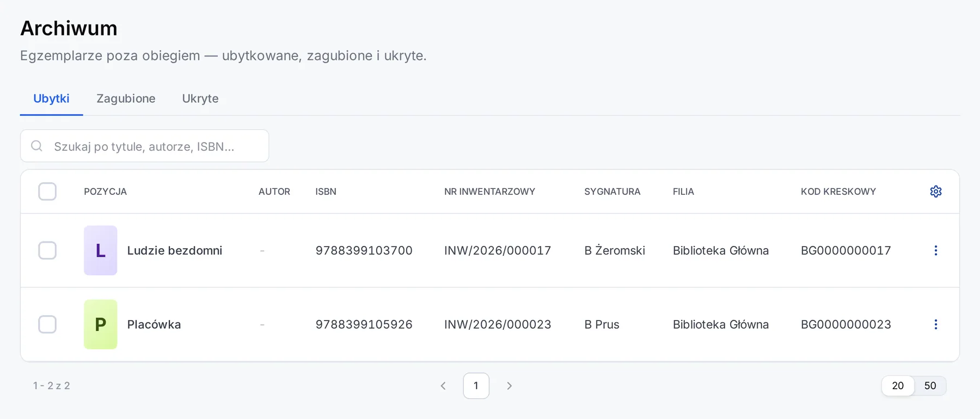Set page size to 50
This screenshot has width=980, height=419.
(930, 386)
